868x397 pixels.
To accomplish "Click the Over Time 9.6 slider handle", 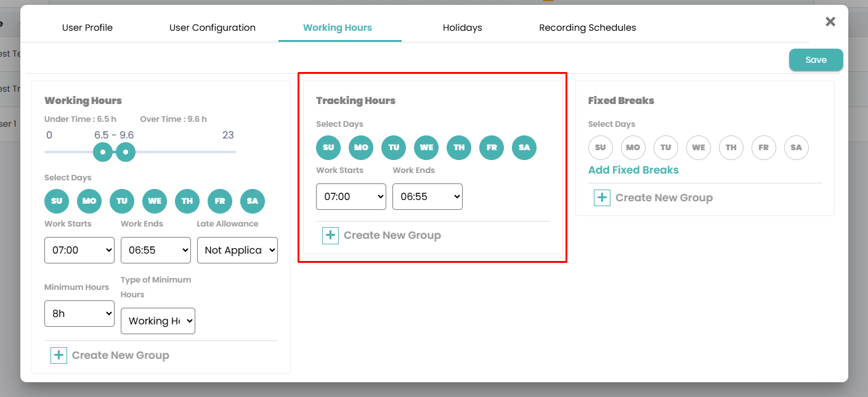I will (x=126, y=152).
